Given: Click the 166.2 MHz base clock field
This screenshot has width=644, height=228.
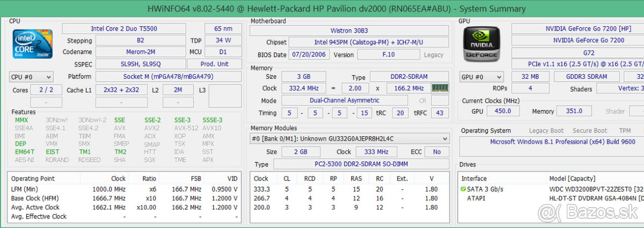Looking at the screenshot, I should [408, 89].
